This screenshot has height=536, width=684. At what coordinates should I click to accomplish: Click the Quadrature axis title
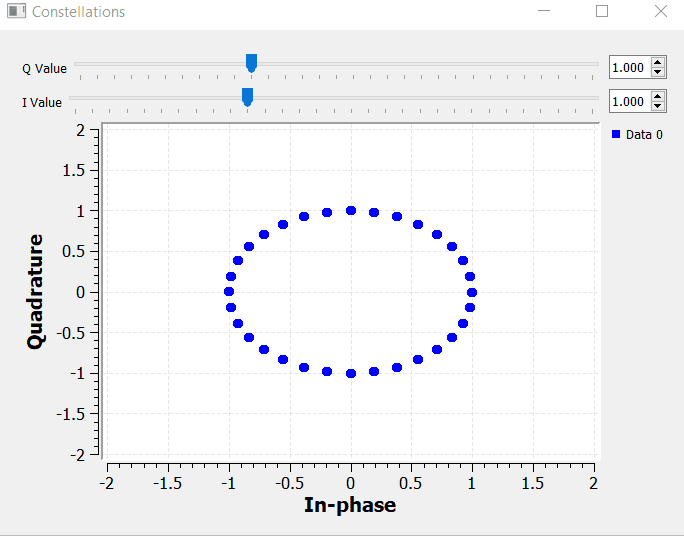pos(36,291)
